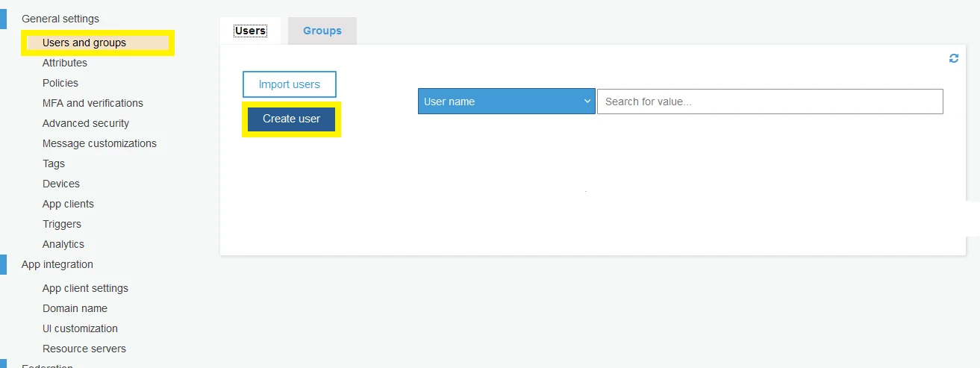Go to App clients

68,204
